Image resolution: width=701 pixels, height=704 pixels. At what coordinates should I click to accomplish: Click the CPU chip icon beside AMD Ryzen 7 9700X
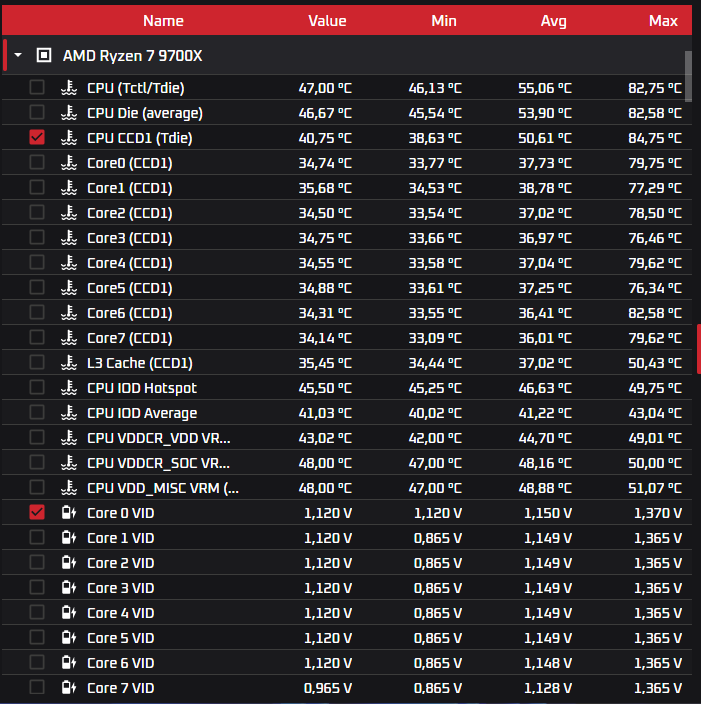point(44,55)
